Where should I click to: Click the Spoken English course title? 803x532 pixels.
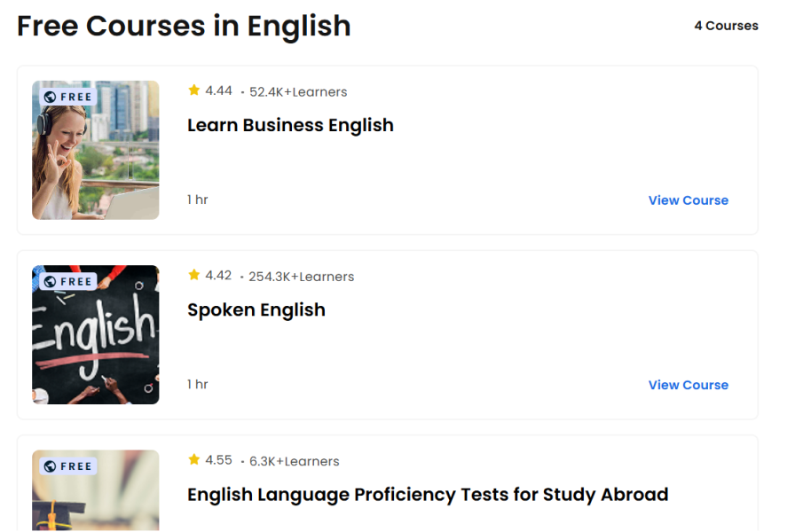pos(256,309)
